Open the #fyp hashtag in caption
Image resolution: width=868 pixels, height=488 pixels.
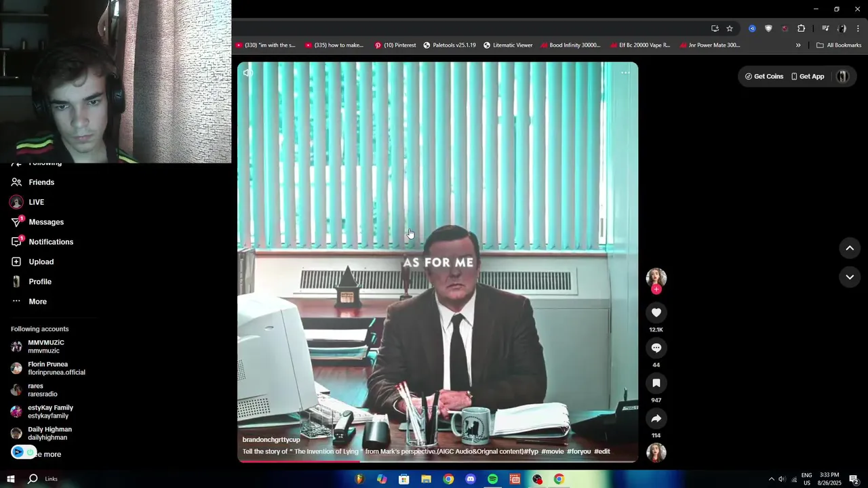pyautogui.click(x=531, y=451)
